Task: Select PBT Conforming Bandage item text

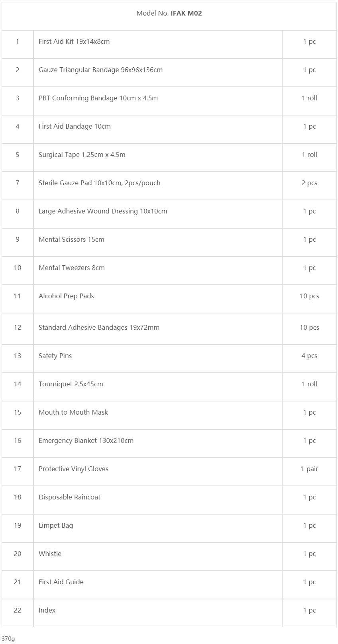Action: coord(98,98)
